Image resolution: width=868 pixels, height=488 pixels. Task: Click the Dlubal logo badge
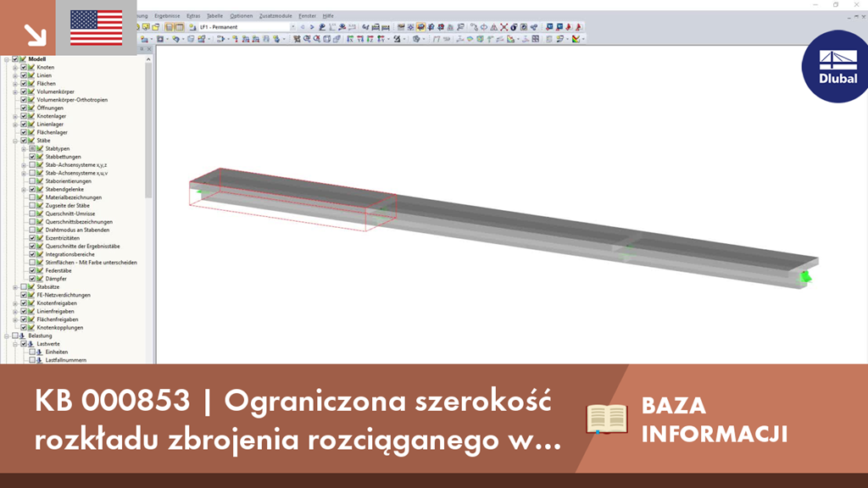coord(836,66)
